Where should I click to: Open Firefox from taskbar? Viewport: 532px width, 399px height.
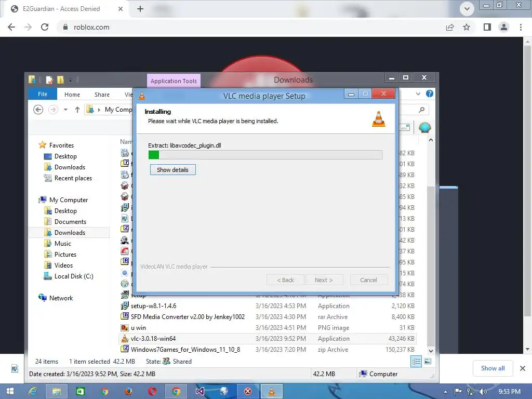click(x=128, y=392)
